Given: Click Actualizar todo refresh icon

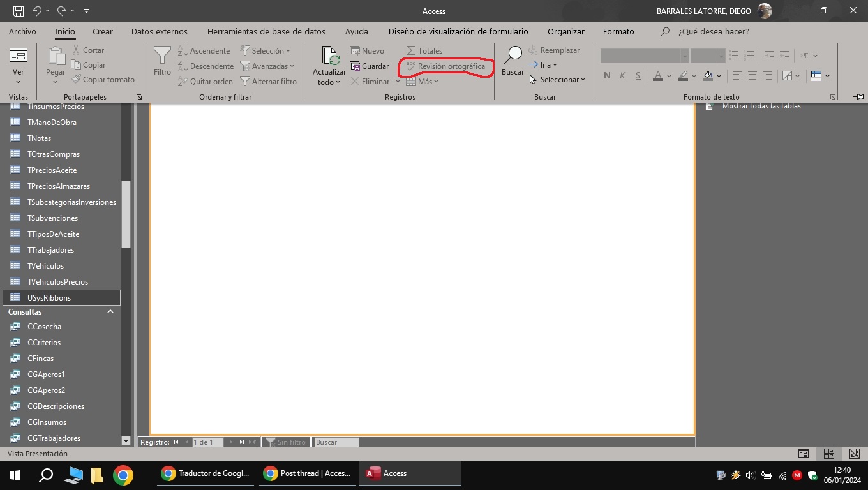Looking at the screenshot, I should (329, 56).
